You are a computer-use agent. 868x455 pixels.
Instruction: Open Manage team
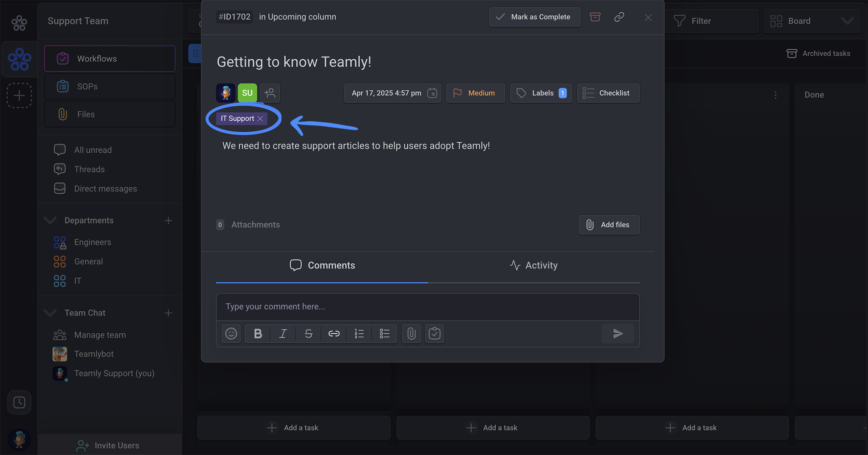(100, 335)
